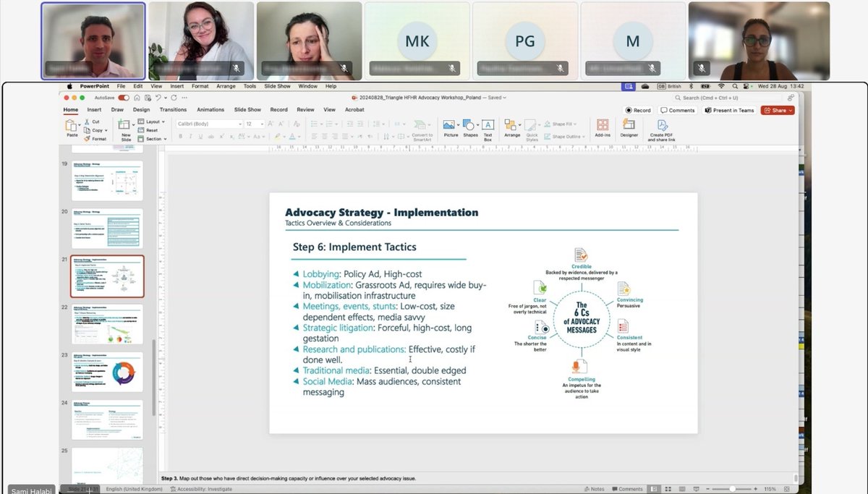The image size is (868, 494).
Task: Open the Arrange tool
Action: click(512, 129)
